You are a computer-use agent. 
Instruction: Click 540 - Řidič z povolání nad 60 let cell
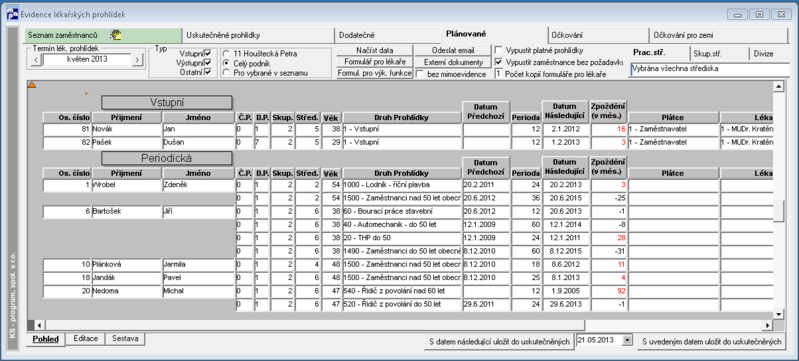tap(402, 291)
